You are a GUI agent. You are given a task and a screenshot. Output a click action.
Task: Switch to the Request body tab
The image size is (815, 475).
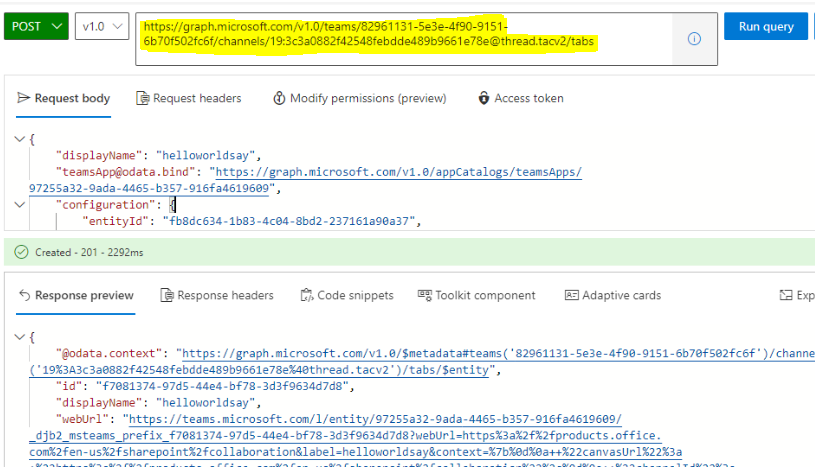pyautogui.click(x=63, y=98)
